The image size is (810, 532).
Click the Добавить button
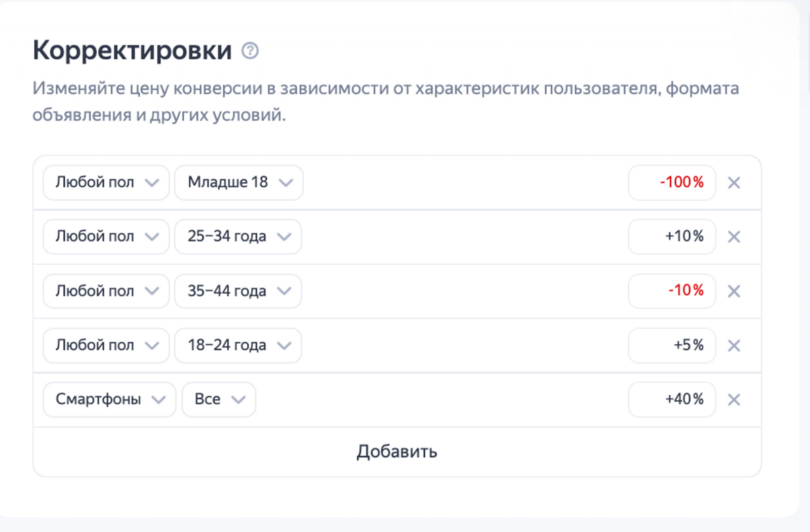click(397, 452)
